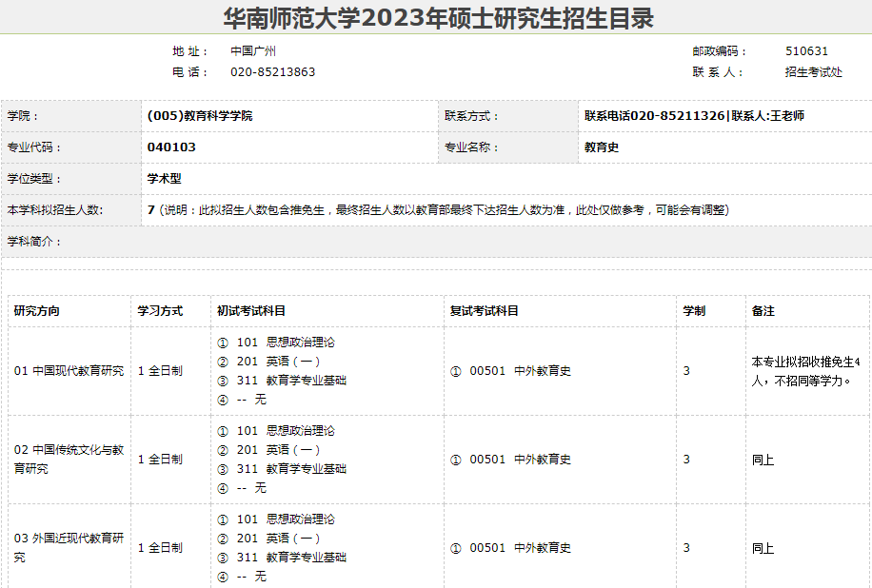Click 1 全日制 in the 01 row
Screen dimensions: 872x588
(x=160, y=371)
